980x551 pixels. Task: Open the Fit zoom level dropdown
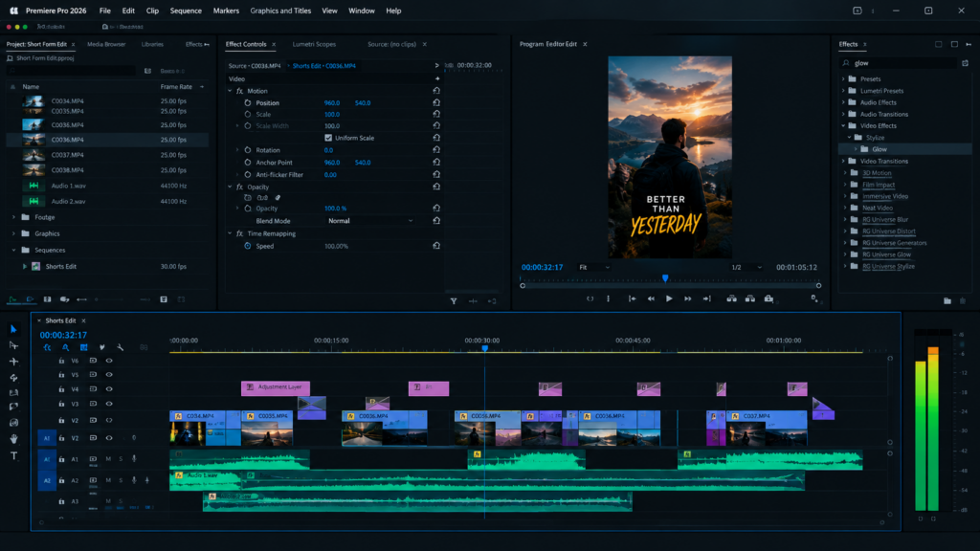(593, 268)
